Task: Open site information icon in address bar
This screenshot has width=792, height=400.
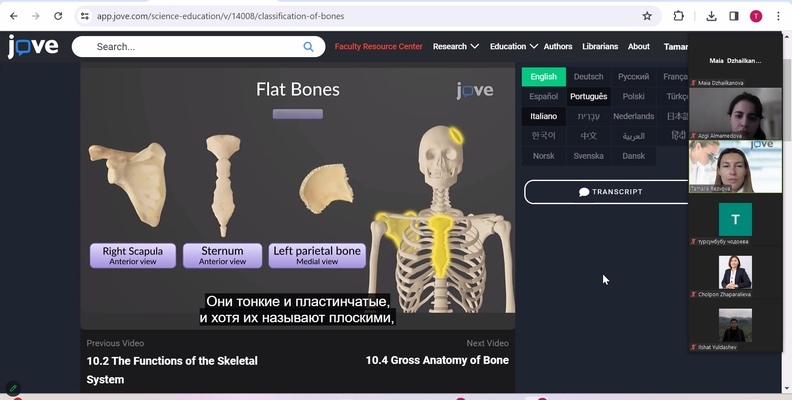Action: (x=84, y=16)
